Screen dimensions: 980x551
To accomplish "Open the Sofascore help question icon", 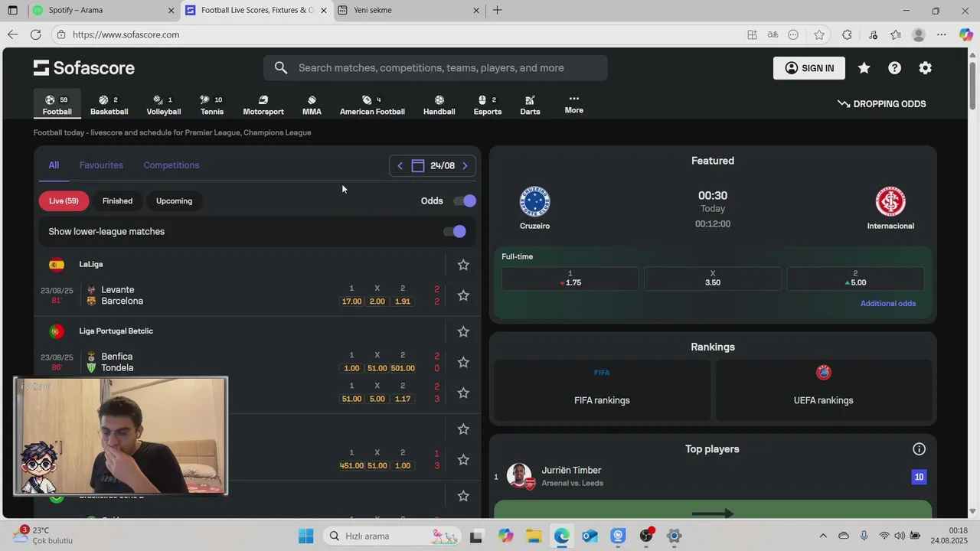I will (894, 68).
